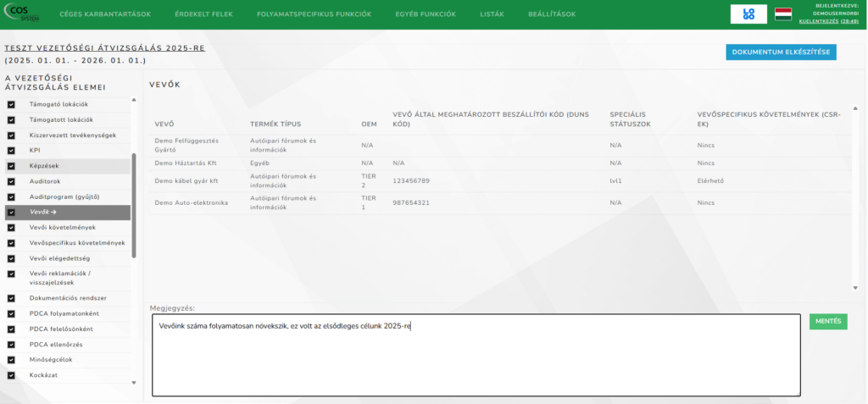
Task: Click Vevők table scroll-up arrow
Action: (855, 108)
